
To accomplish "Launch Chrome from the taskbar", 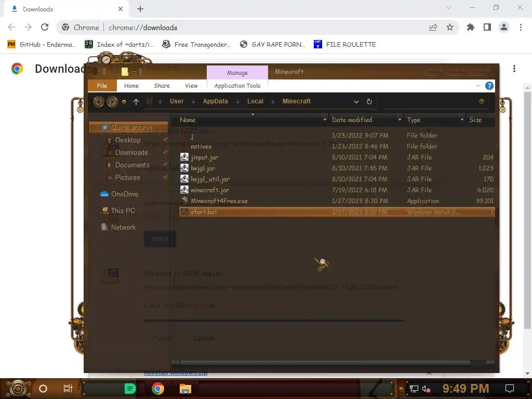I will click(x=158, y=389).
